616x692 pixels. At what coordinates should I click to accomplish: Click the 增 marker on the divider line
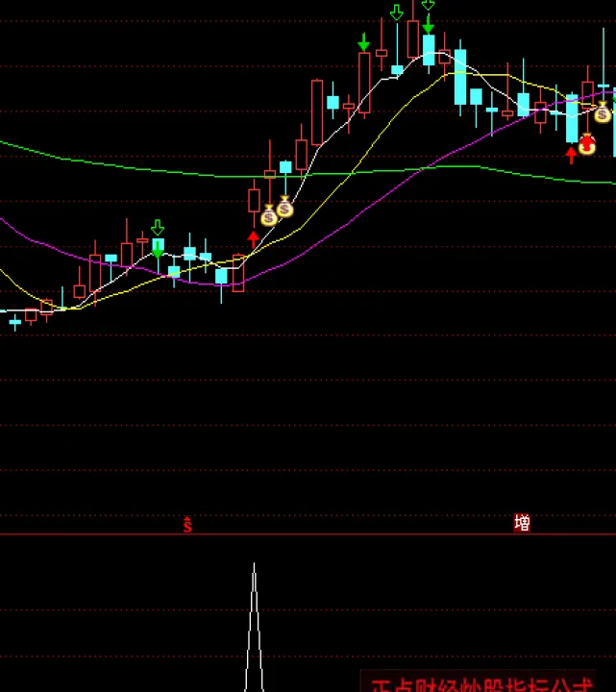tap(522, 524)
